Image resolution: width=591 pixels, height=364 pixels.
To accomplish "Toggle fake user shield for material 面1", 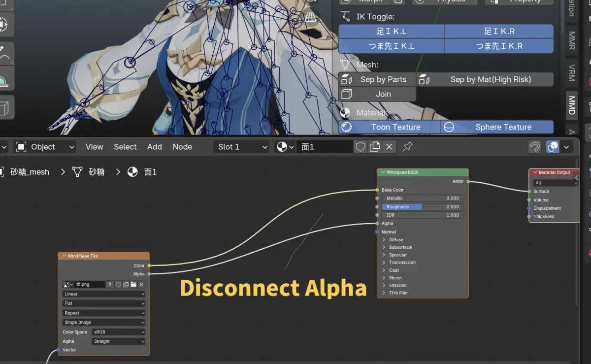I will [x=361, y=147].
